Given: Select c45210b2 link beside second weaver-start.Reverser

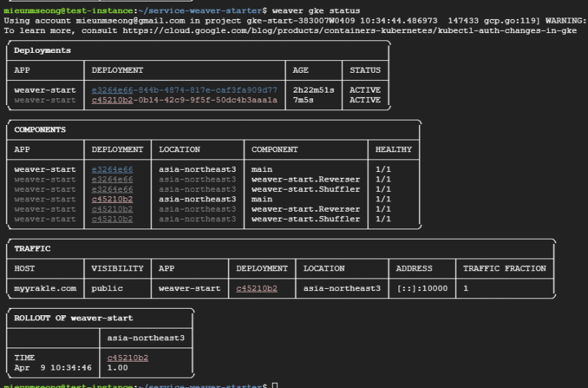Looking at the screenshot, I should [112, 209].
